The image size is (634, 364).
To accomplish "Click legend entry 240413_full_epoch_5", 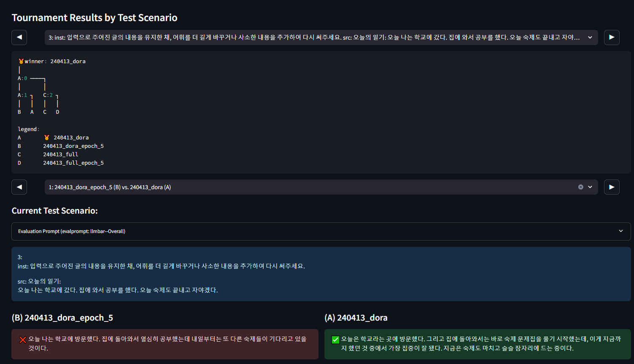I will point(73,163).
